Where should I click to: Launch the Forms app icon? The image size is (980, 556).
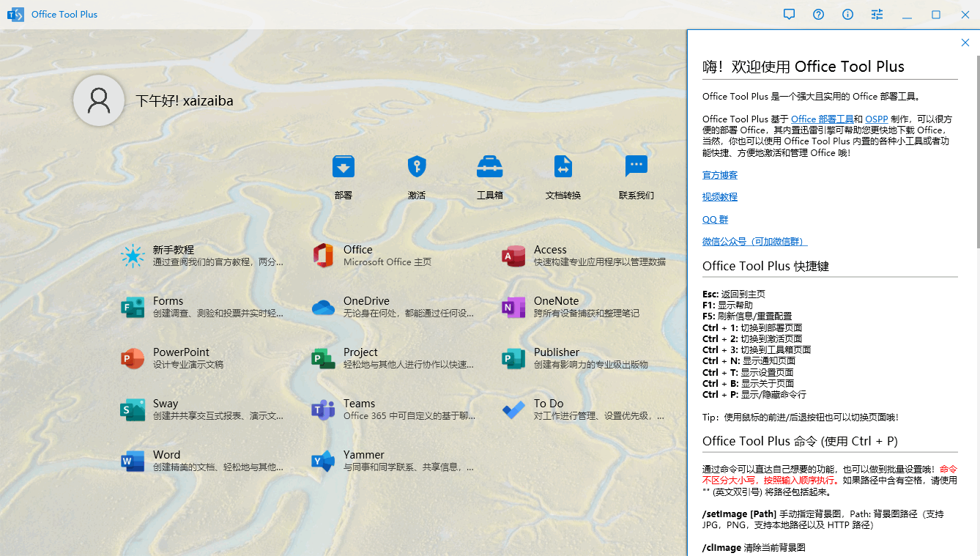[133, 307]
